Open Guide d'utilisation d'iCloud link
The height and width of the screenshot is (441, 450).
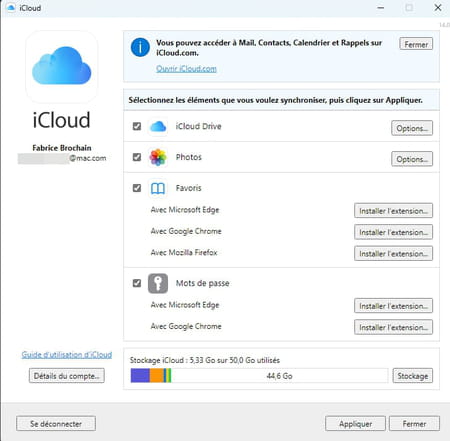pyautogui.click(x=67, y=355)
